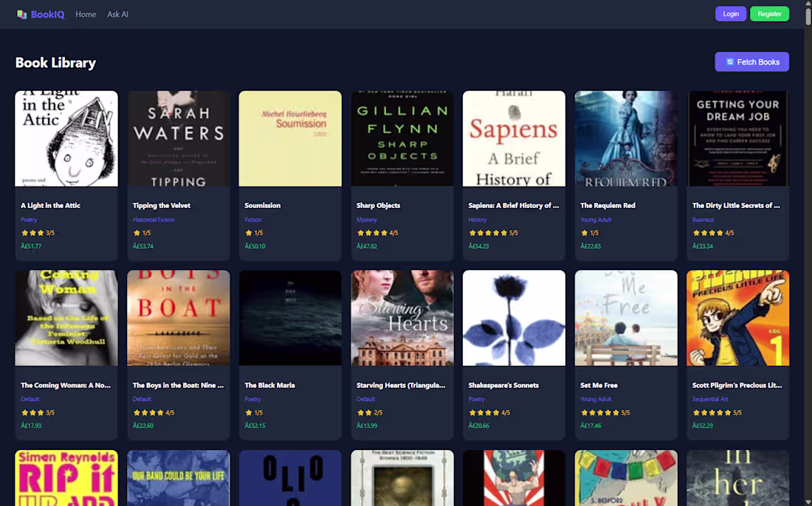Click the price 47.82 of Sharp Objects

367,246
